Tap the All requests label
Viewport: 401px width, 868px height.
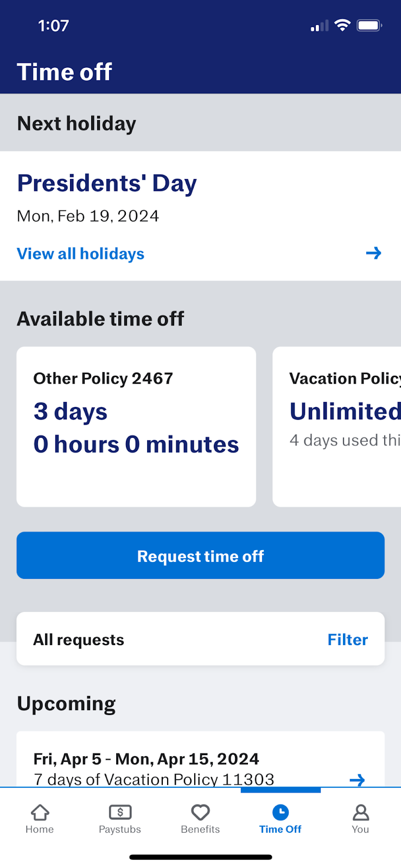[x=79, y=640]
